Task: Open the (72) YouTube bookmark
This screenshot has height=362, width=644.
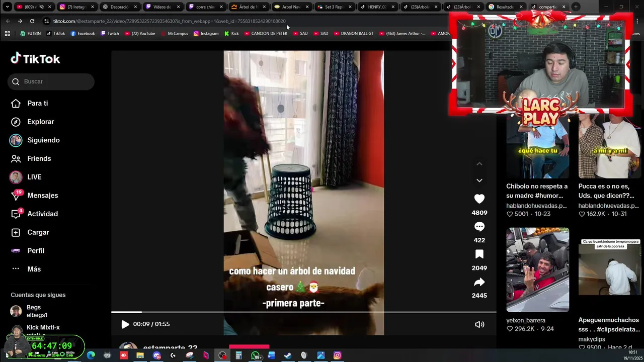Action: (x=140, y=34)
